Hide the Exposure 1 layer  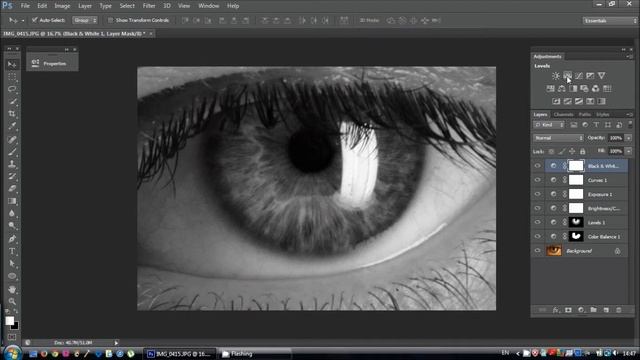pyautogui.click(x=538, y=194)
